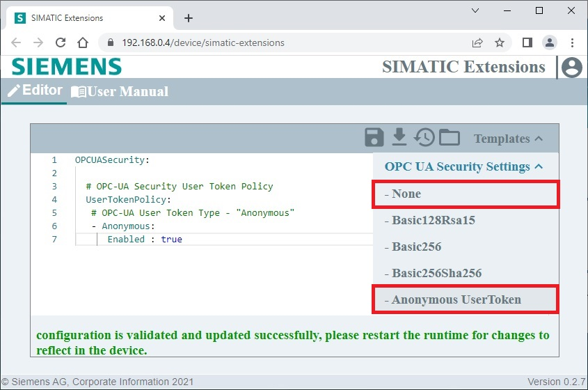588x390 pixels.
Task: Toggle the browser side panel icon
Action: coord(527,42)
